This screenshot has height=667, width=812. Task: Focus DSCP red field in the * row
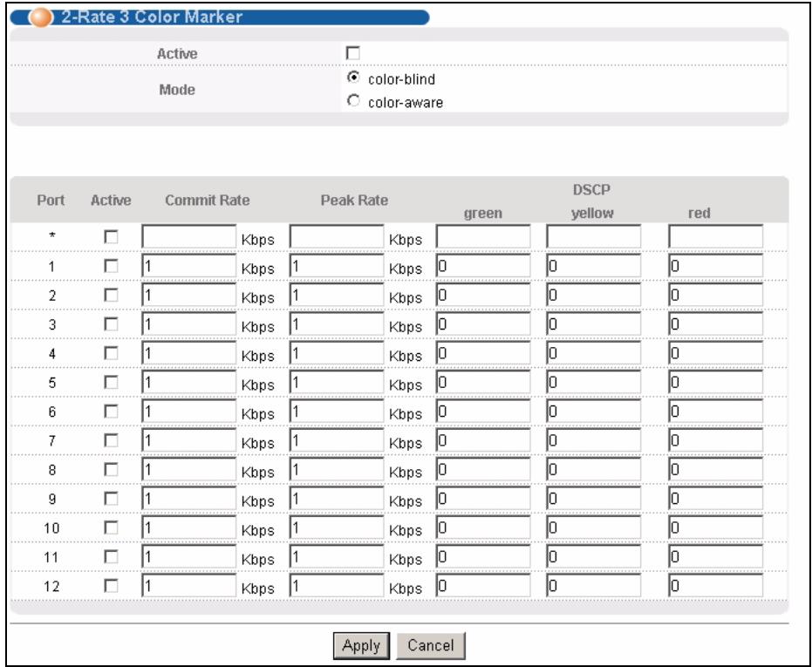(x=716, y=237)
